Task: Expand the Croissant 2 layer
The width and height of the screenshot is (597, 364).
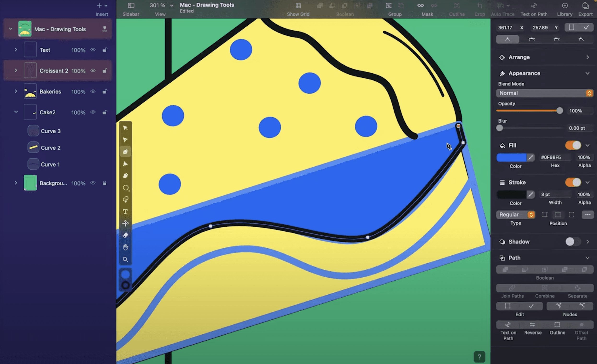Action: click(16, 71)
